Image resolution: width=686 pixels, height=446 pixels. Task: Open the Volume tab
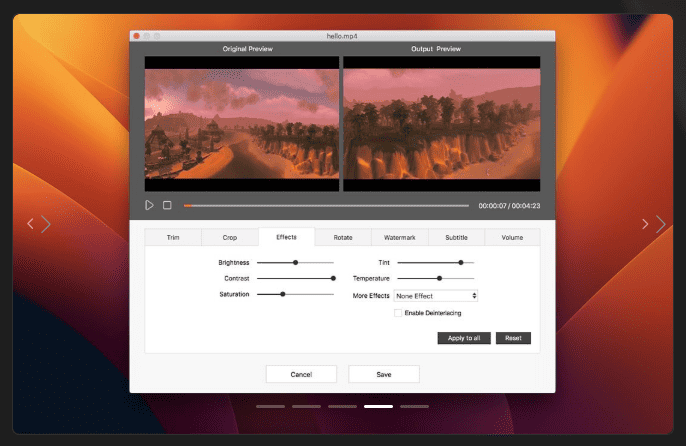[512, 237]
